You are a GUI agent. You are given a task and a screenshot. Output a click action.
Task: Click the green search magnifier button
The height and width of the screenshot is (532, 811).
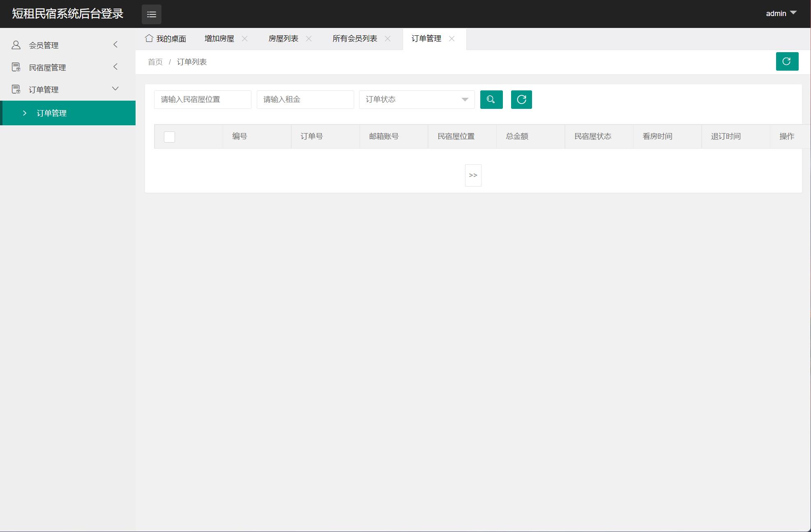pyautogui.click(x=491, y=99)
